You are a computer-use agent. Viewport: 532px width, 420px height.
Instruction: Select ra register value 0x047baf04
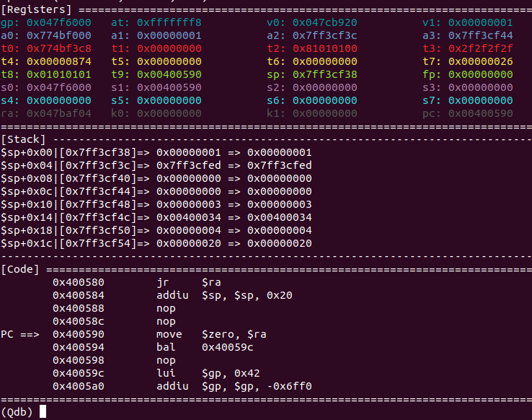[x=58, y=113]
